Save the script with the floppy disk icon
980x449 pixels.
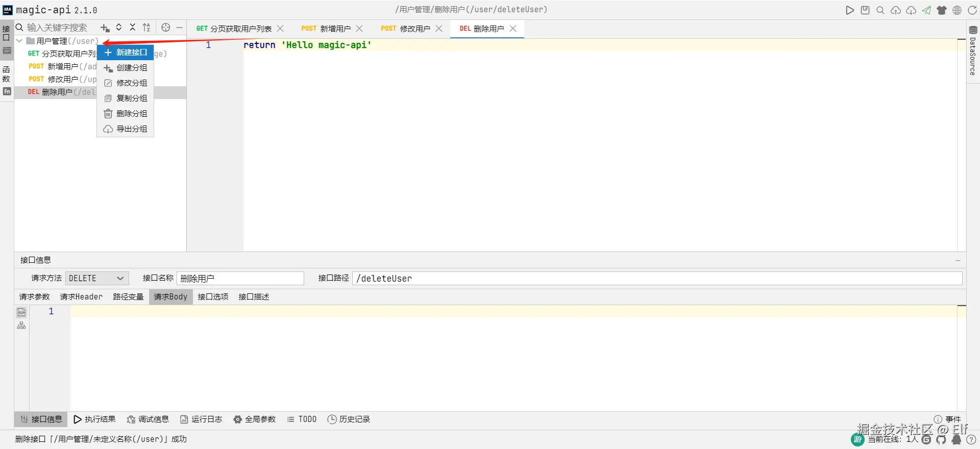(x=865, y=10)
